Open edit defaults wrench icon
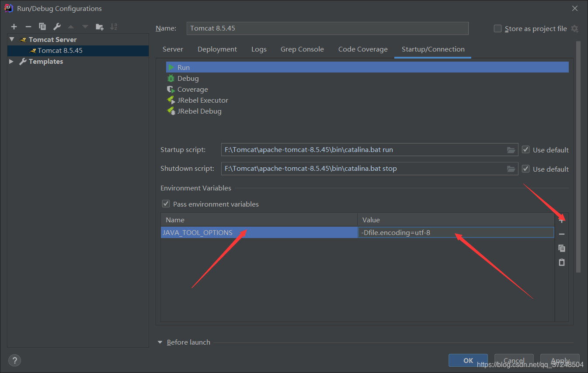 point(57,27)
